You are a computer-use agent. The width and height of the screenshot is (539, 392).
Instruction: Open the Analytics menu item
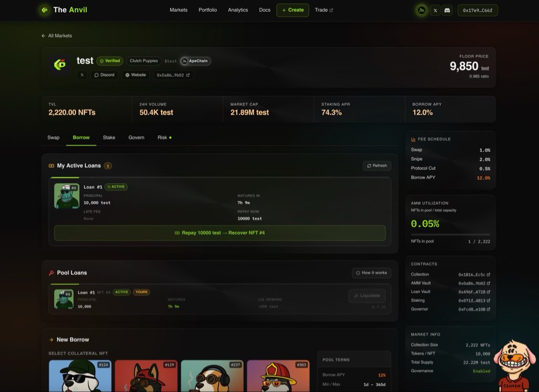pos(238,10)
